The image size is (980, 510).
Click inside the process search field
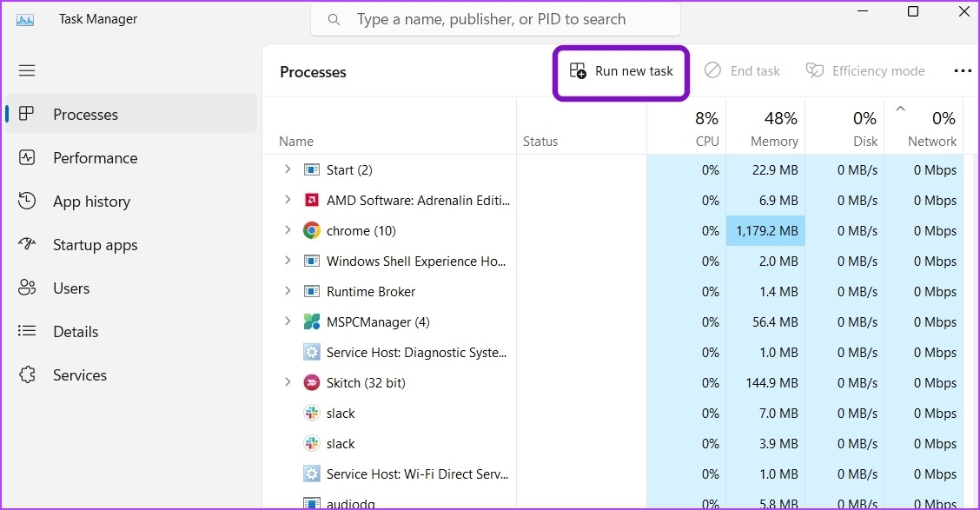495,18
